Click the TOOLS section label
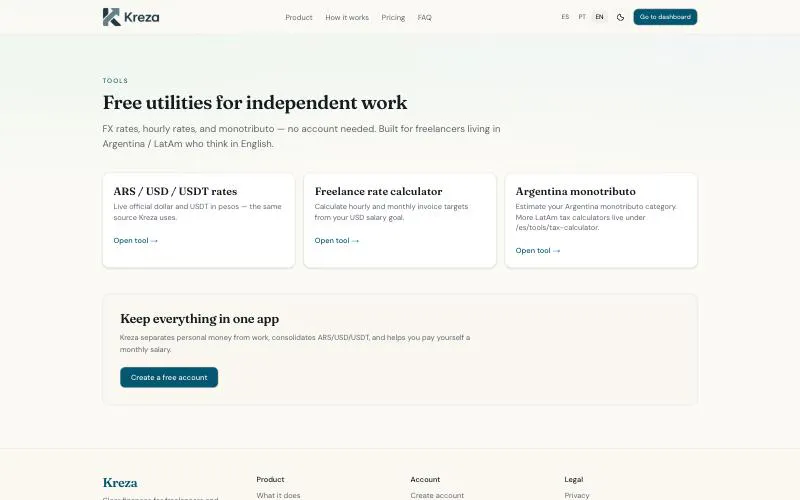 point(115,81)
